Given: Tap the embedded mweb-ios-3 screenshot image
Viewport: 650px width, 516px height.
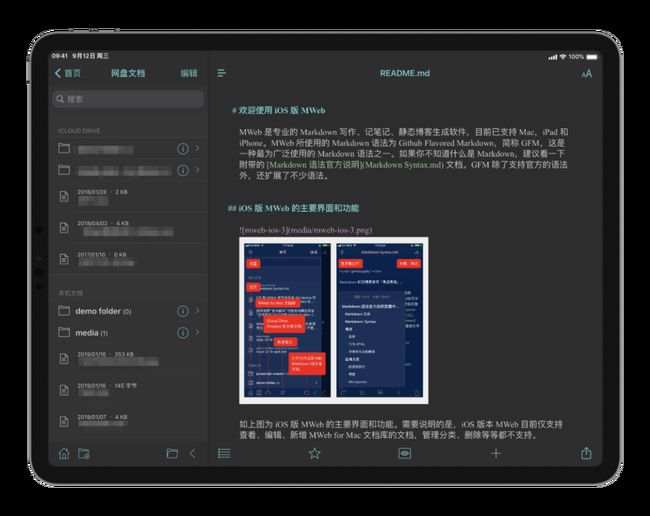Looking at the screenshot, I should coord(334,320).
